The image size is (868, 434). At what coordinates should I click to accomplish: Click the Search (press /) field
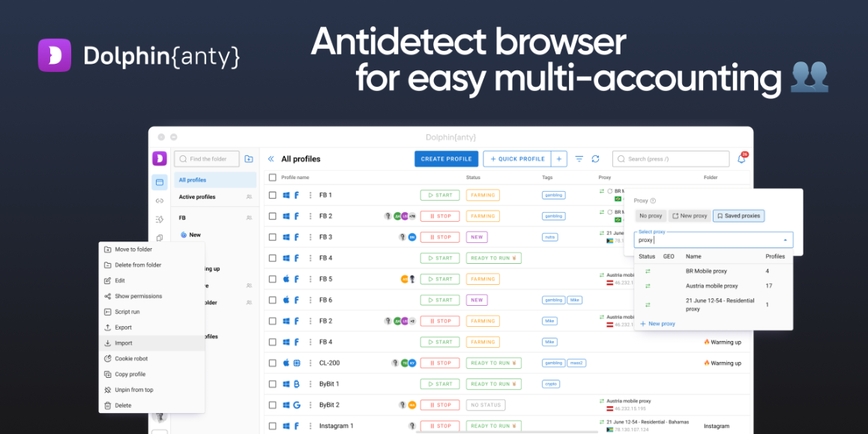[671, 159]
